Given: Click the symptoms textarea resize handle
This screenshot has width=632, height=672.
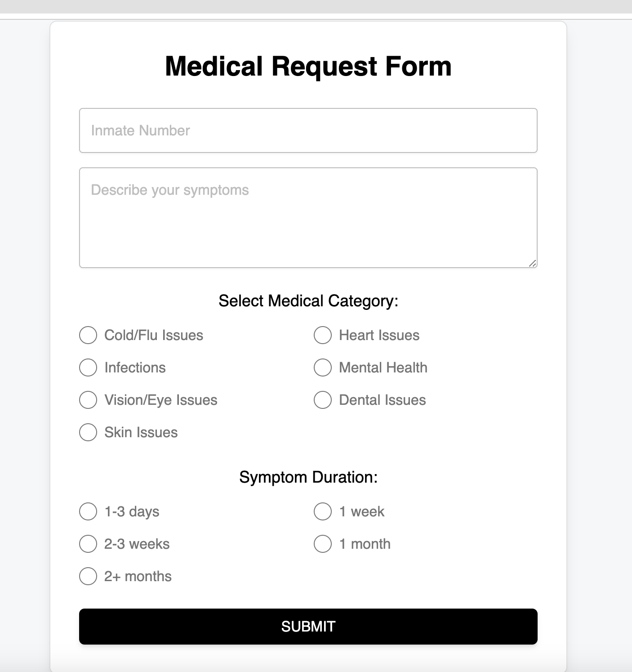Looking at the screenshot, I should [x=532, y=263].
